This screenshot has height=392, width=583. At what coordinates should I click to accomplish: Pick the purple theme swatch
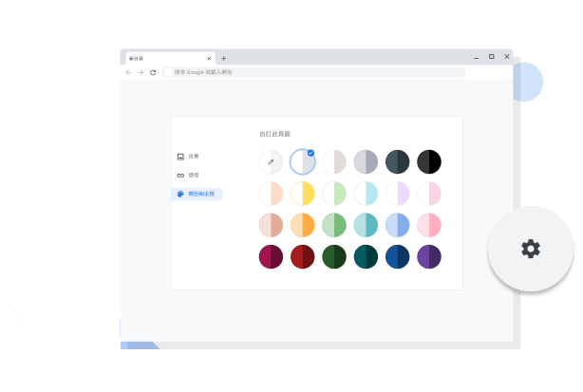pos(429,256)
